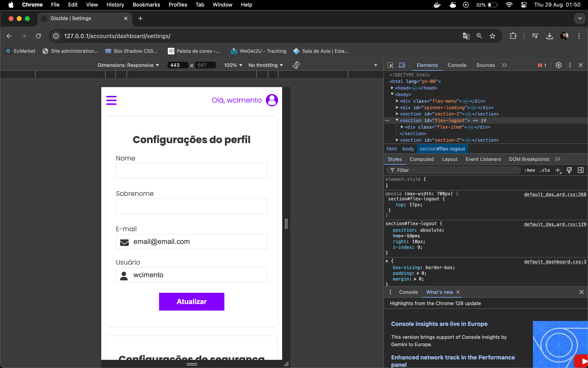Click the new style rule plus icon

click(x=558, y=170)
